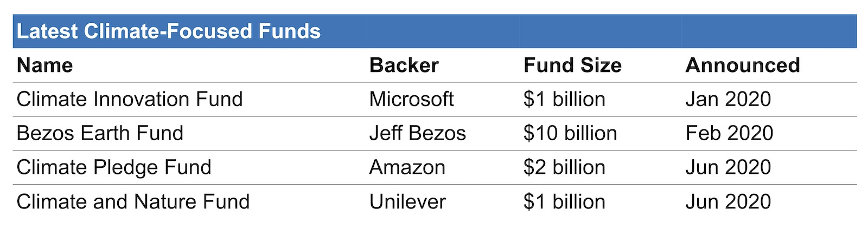Select the Unilever backer cell

click(407, 202)
